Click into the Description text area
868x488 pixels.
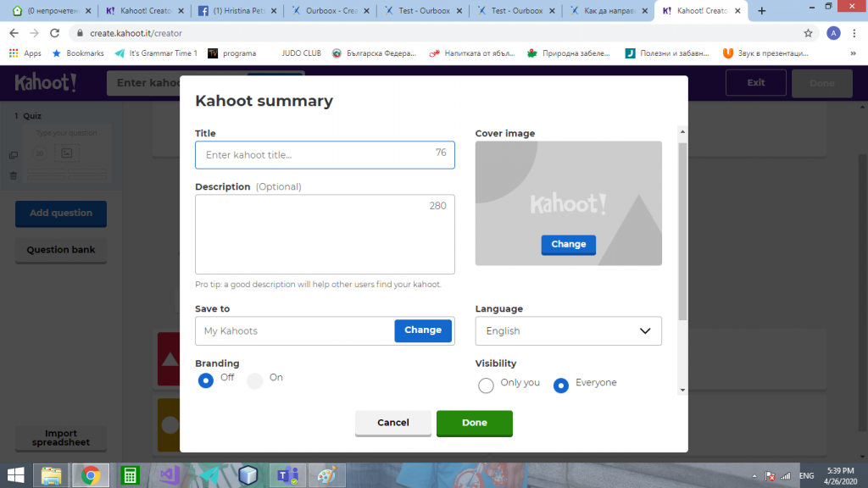click(325, 234)
